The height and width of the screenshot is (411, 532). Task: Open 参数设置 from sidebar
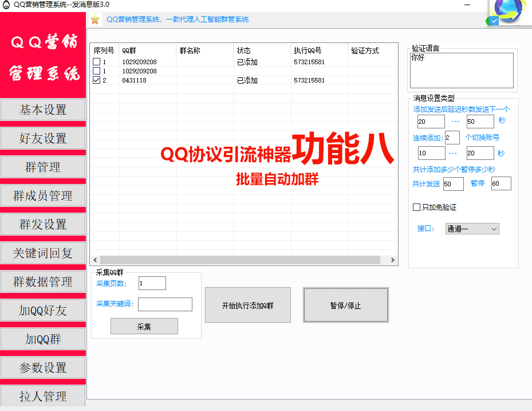(43, 367)
